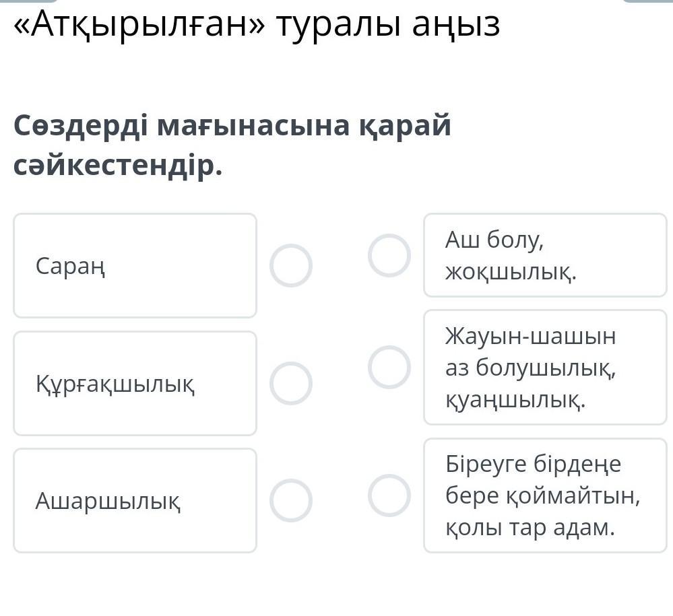This screenshot has height=616, width=673.
Task: Click the Құрғақшылық word card
Action: tap(135, 383)
